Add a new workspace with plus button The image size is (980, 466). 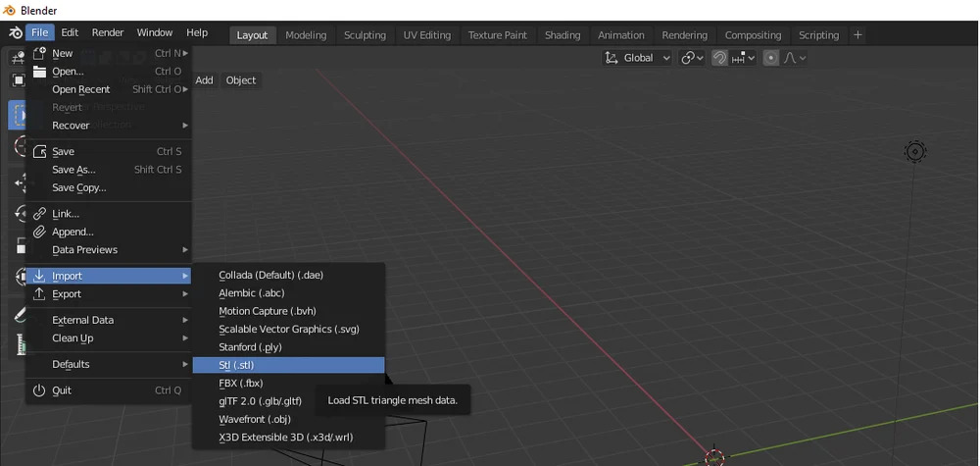pos(857,34)
